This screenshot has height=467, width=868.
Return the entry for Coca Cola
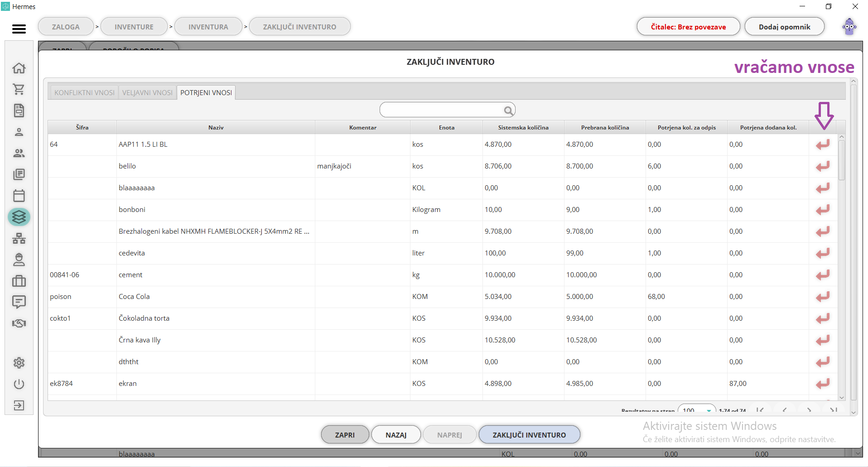823,297
